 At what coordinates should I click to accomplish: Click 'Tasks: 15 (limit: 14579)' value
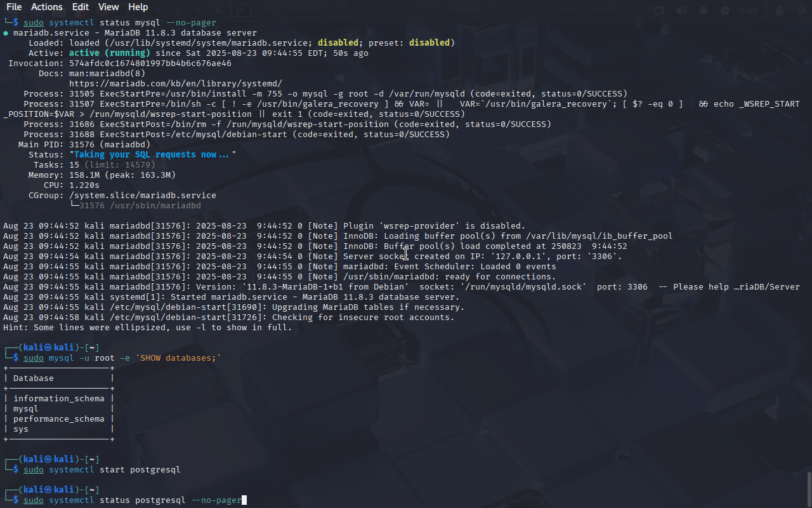(112, 165)
